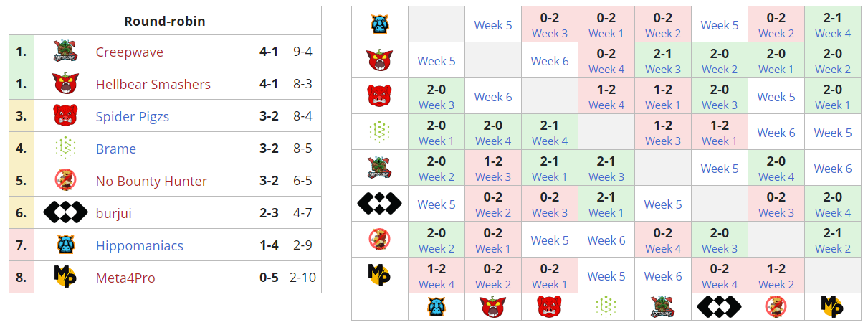Click the burjui logo in the standings table

tap(65, 213)
